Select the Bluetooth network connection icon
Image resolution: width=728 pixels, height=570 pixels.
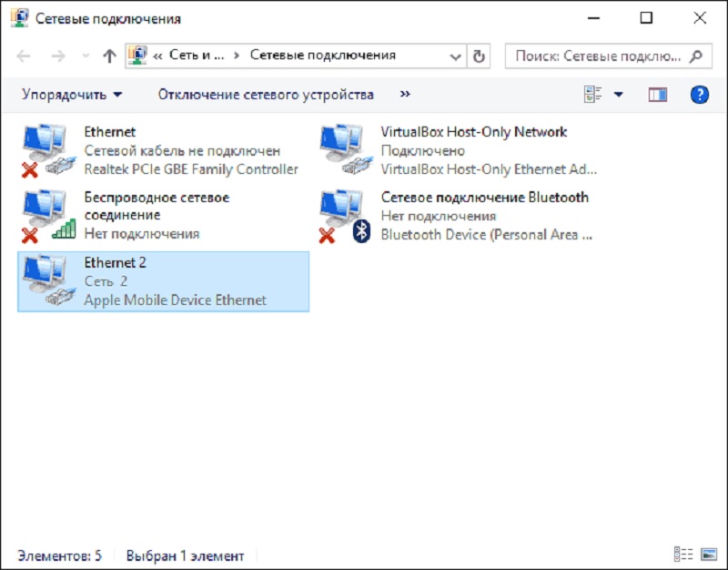click(346, 216)
